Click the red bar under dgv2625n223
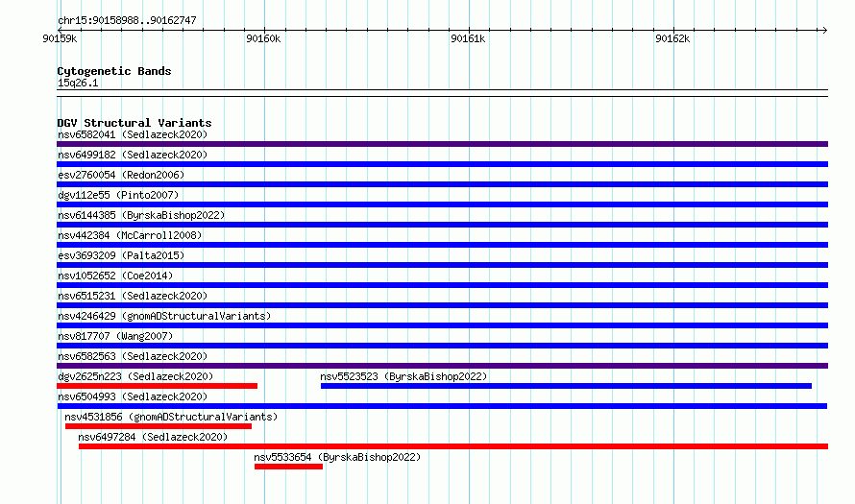This screenshot has width=855, height=504. [x=157, y=386]
